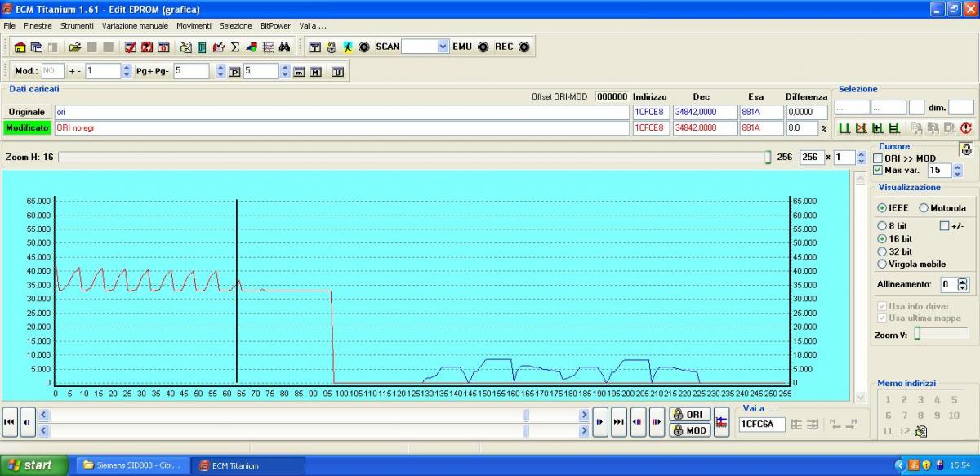Click the upper horizontal scrollbar right arrow
980x476 pixels.
584,415
